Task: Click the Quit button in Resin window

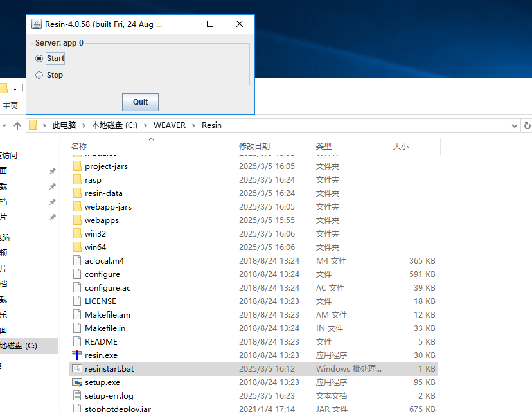Action: (x=140, y=102)
